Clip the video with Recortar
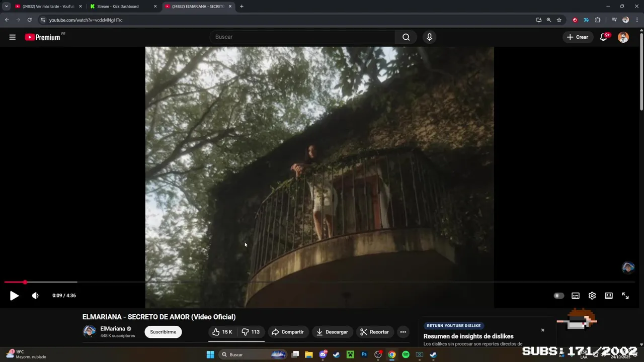Screen dimensions: 644x362 coord(374,332)
